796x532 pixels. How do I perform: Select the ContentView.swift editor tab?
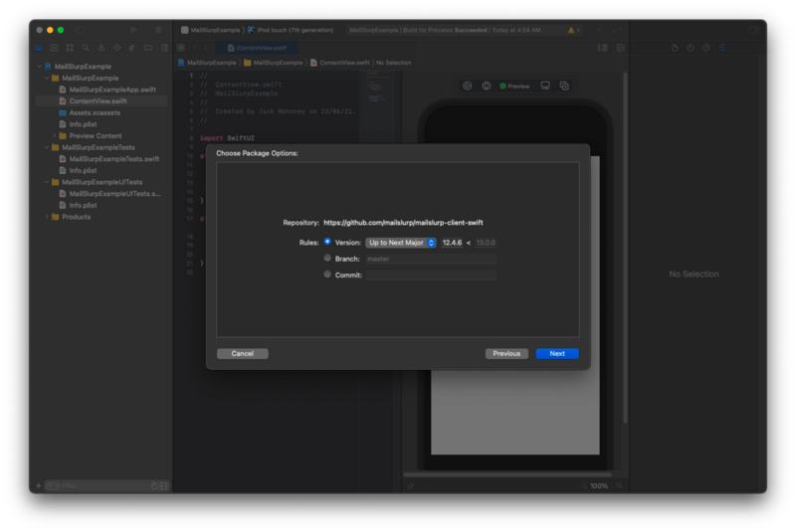pyautogui.click(x=258, y=48)
